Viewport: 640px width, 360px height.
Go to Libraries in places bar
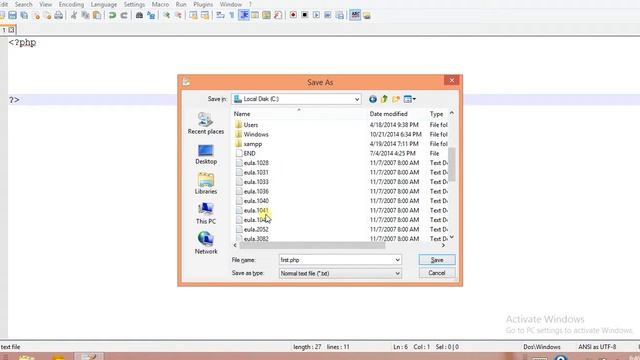pyautogui.click(x=206, y=184)
